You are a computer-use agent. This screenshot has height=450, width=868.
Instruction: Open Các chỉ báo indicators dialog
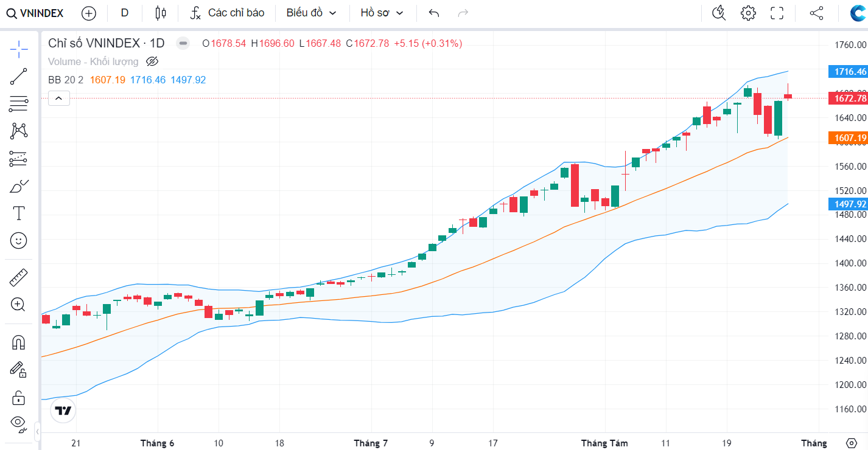pyautogui.click(x=227, y=13)
